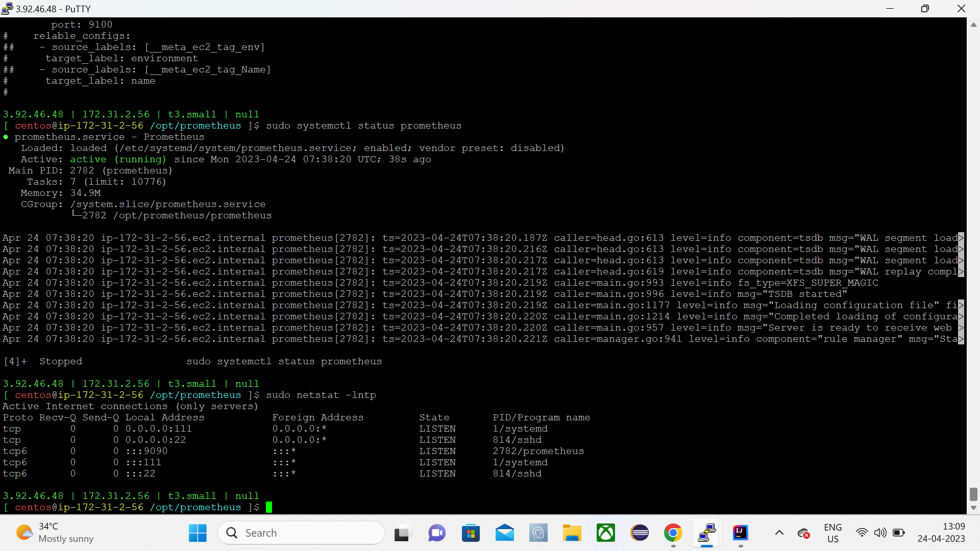Click the battery status icon in the tray

[900, 533]
